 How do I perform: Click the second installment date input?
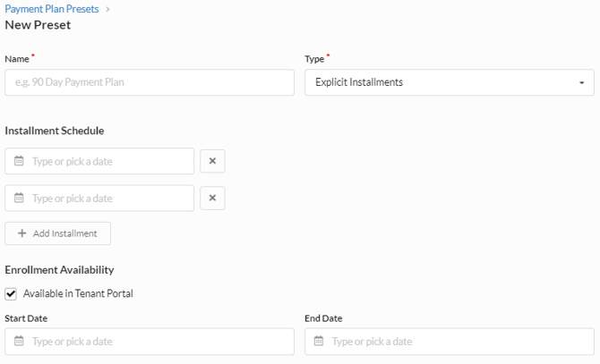tap(107, 199)
